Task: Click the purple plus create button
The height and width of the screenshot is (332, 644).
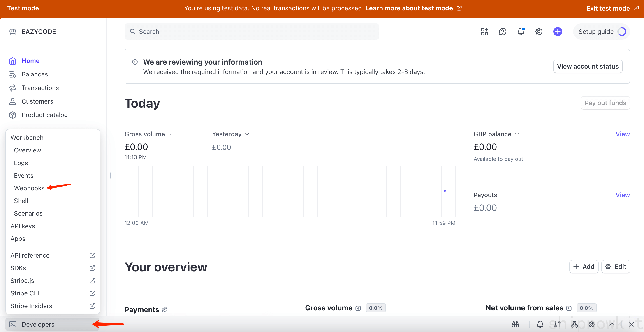Action: [558, 32]
